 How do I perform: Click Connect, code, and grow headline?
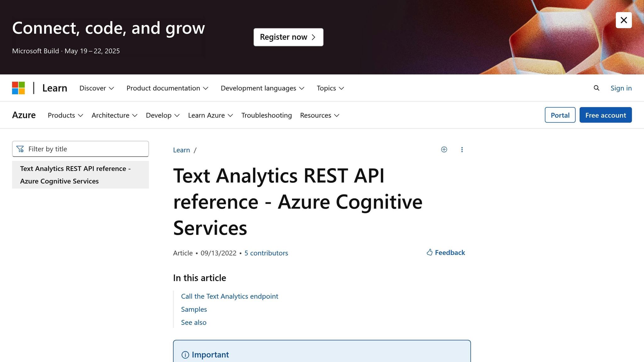[x=108, y=28]
